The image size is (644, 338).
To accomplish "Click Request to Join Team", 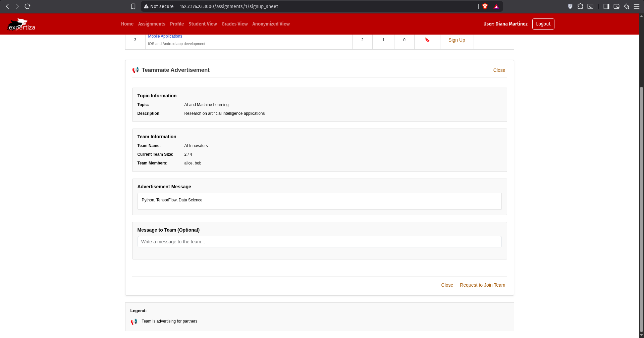I will [482, 285].
